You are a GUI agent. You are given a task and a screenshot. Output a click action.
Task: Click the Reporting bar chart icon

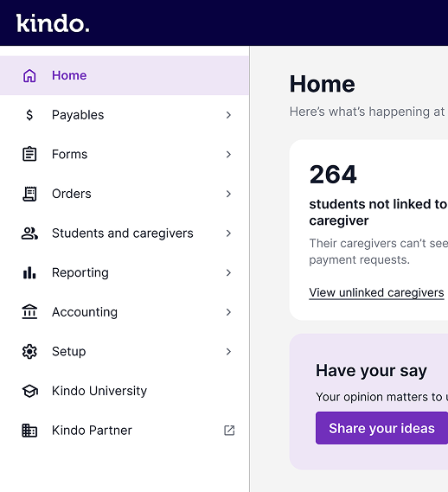click(29, 272)
